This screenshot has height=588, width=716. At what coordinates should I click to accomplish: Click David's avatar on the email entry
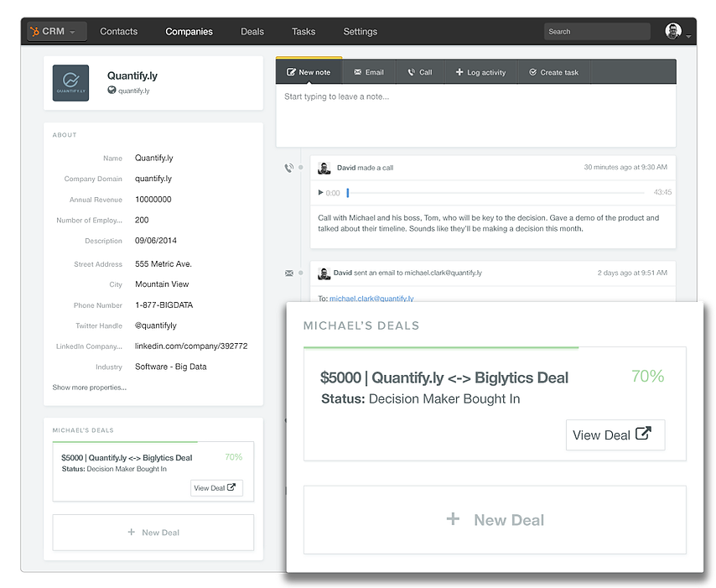324,273
